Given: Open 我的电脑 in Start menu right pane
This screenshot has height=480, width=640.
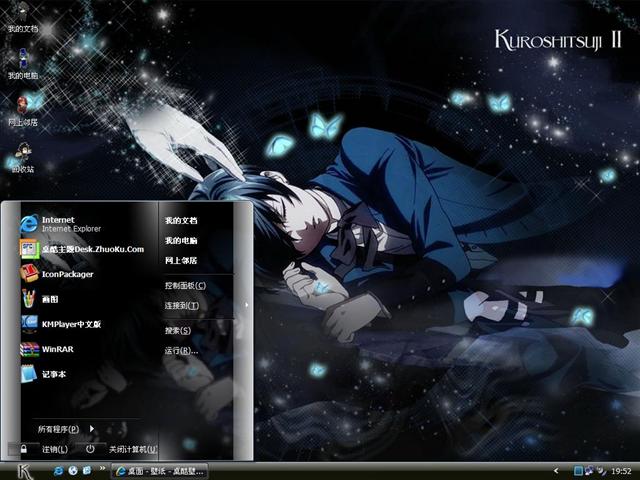Looking at the screenshot, I should click(181, 240).
